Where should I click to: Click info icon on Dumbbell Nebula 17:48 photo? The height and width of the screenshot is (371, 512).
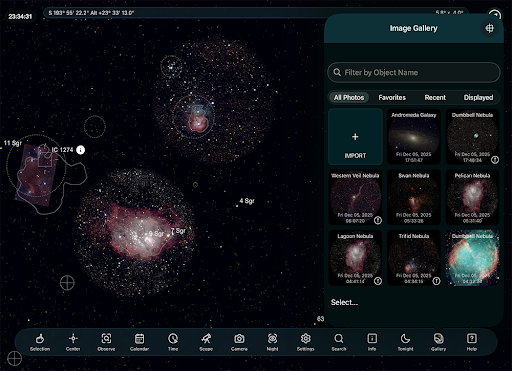[x=495, y=160]
